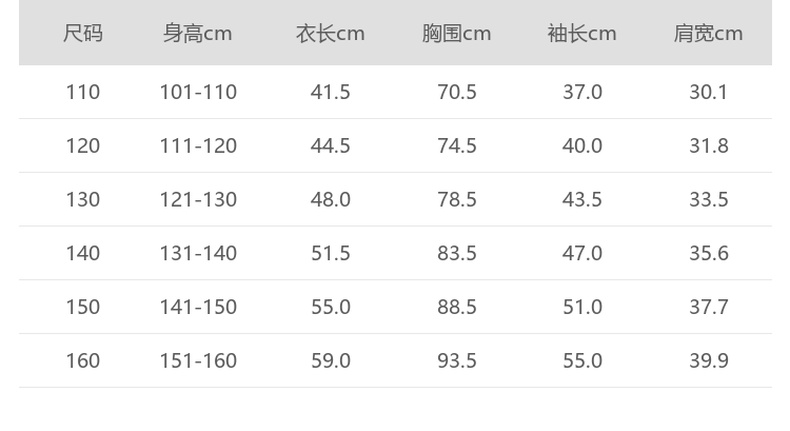Image resolution: width=790 pixels, height=431 pixels.
Task: Select size 140 in the 尺码 column
Action: coord(83,254)
